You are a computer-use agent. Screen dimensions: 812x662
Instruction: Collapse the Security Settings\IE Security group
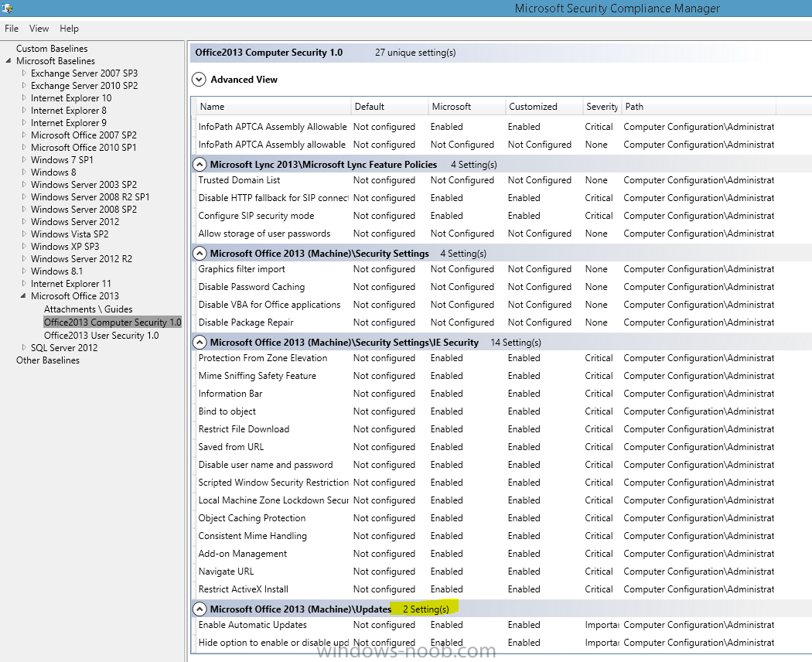199,343
